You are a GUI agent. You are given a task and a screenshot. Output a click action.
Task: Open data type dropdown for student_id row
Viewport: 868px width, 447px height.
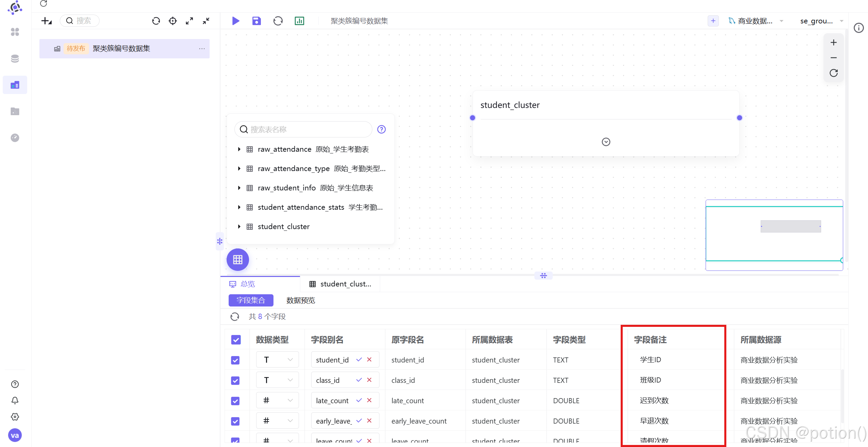(278, 360)
